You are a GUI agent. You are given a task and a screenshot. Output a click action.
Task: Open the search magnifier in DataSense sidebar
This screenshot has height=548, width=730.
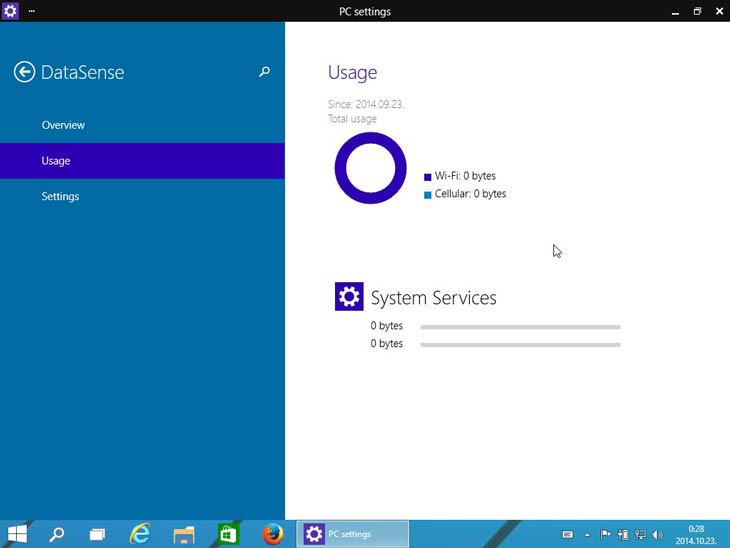point(264,72)
